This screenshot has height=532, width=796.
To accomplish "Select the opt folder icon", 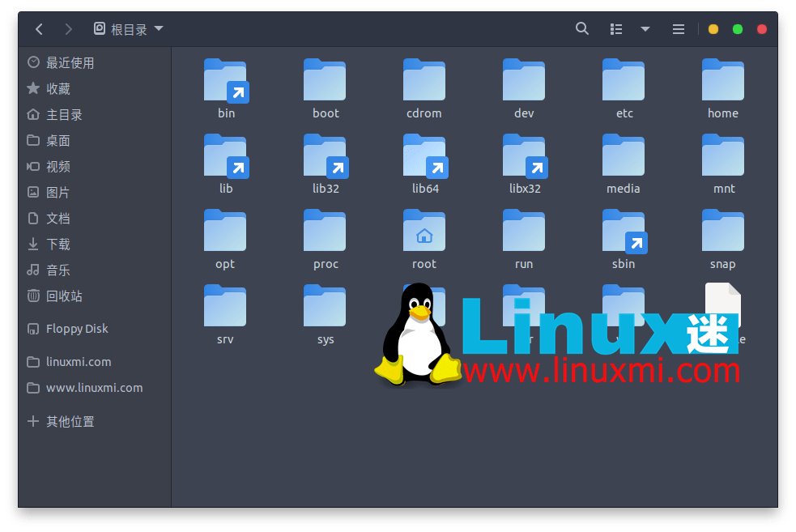I will [x=225, y=231].
